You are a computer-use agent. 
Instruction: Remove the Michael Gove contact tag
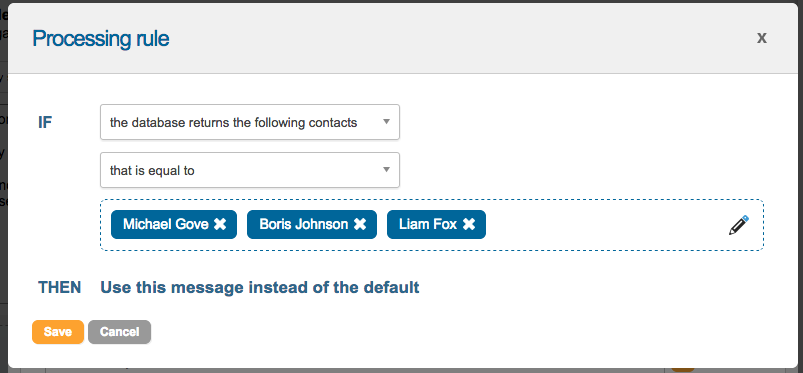click(x=220, y=224)
